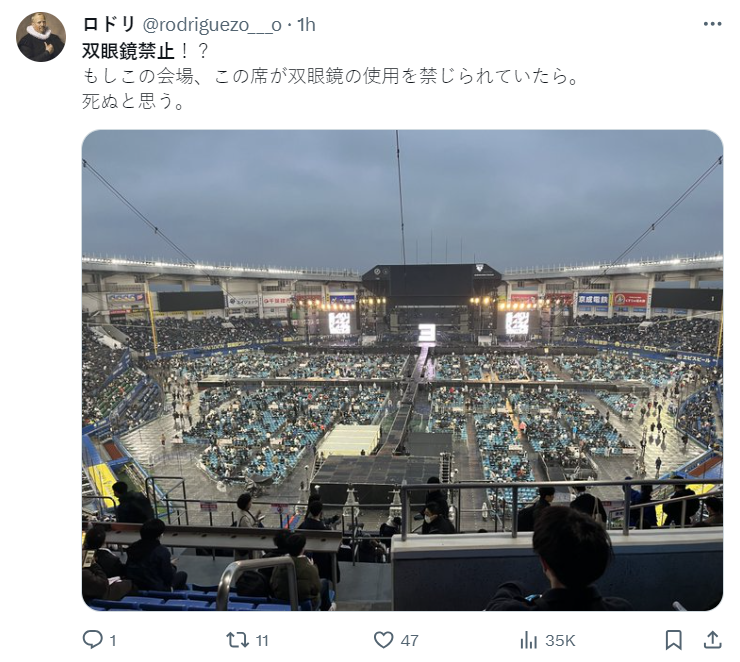Viewport: 740px width, 662px height.
Task: Open the three-dot more options menu
Action: [712, 24]
